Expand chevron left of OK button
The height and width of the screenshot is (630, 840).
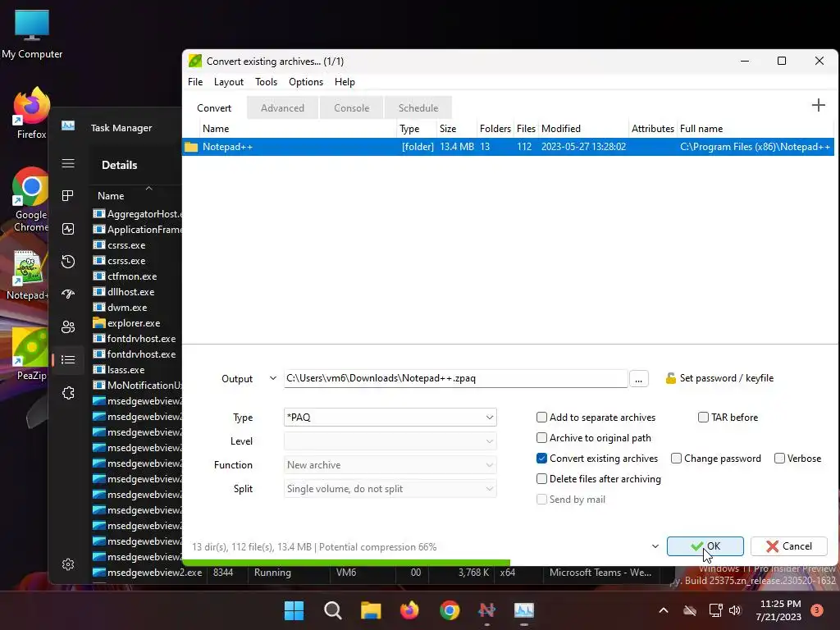tap(655, 546)
